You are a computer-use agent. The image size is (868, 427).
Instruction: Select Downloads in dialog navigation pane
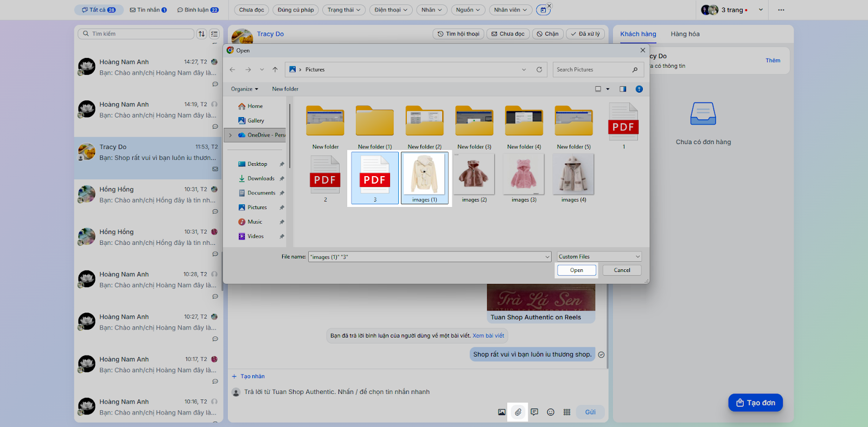point(261,178)
